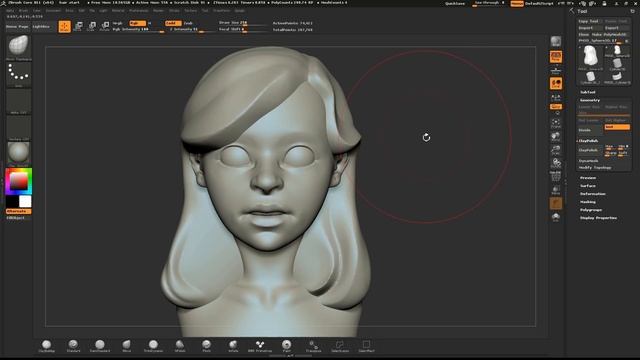This screenshot has width=640, height=360.
Task: Select the IMM Primitives brush
Action: [x=260, y=346]
